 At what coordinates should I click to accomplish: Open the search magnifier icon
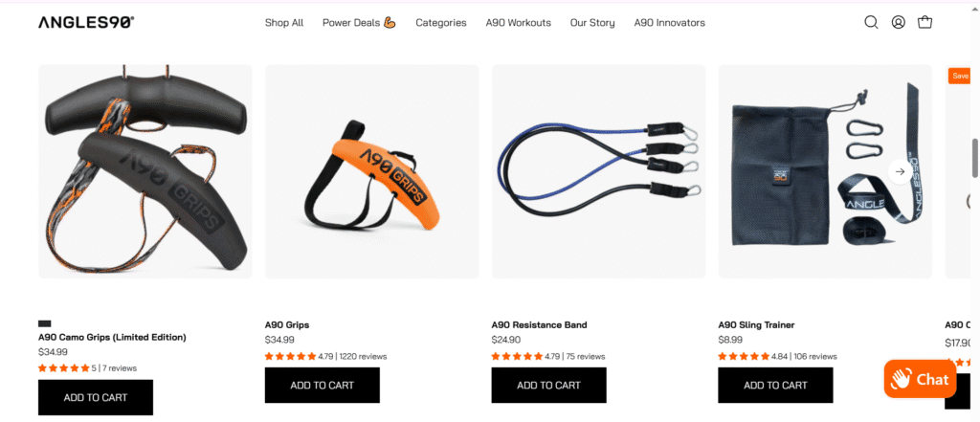(x=871, y=23)
